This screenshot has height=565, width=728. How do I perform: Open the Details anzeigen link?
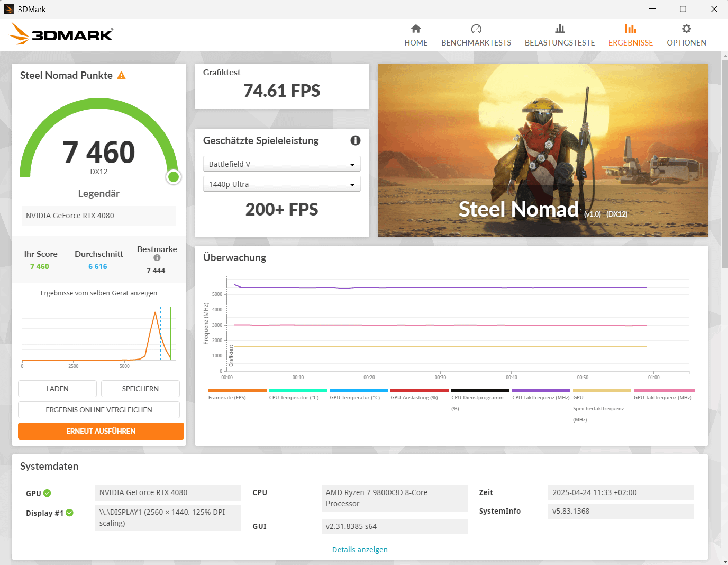tap(360, 550)
